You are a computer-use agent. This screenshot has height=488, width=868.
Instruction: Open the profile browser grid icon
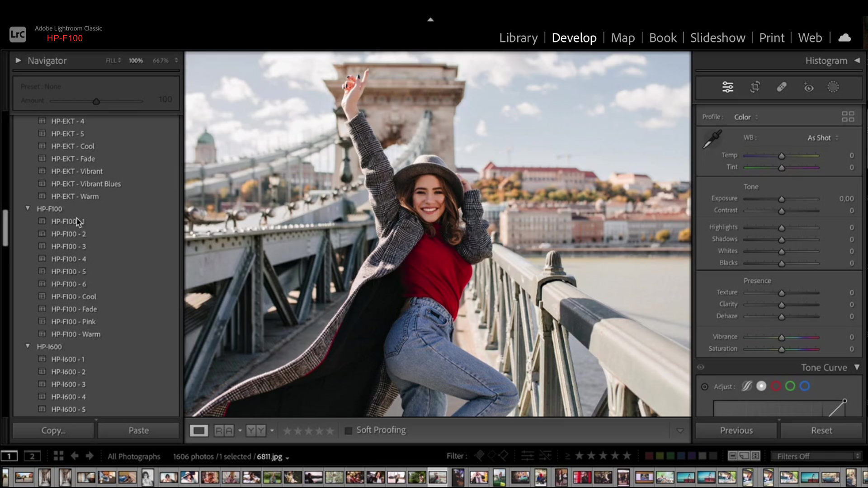(x=848, y=117)
